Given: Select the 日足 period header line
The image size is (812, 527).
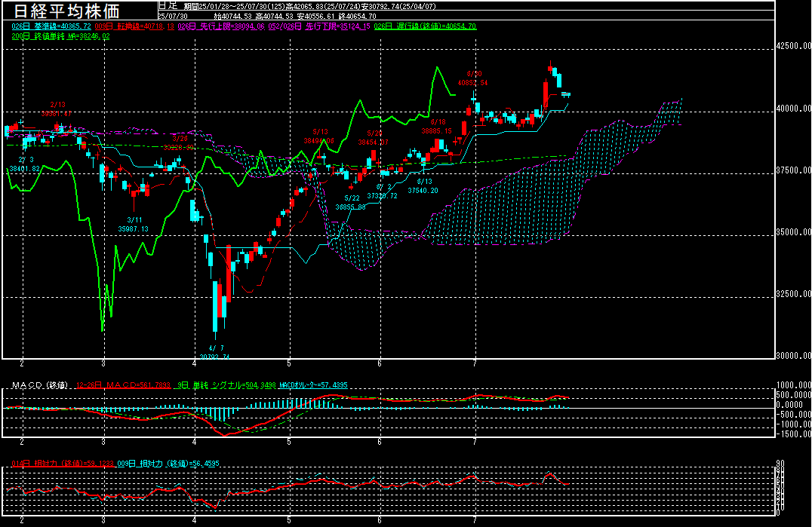Looking at the screenshot, I should point(297,6).
